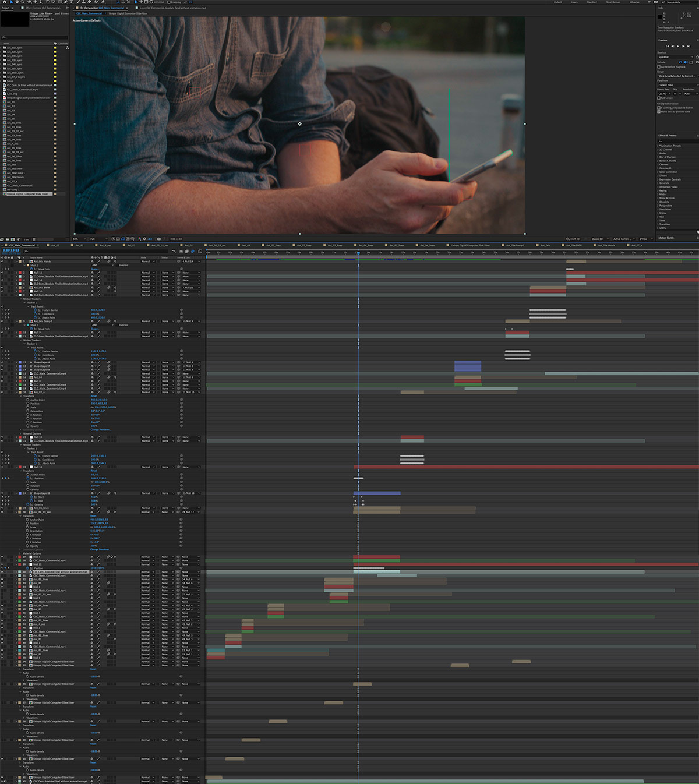699x784 pixels.
Task: Jump to first frame in Preview panel
Action: (668, 46)
